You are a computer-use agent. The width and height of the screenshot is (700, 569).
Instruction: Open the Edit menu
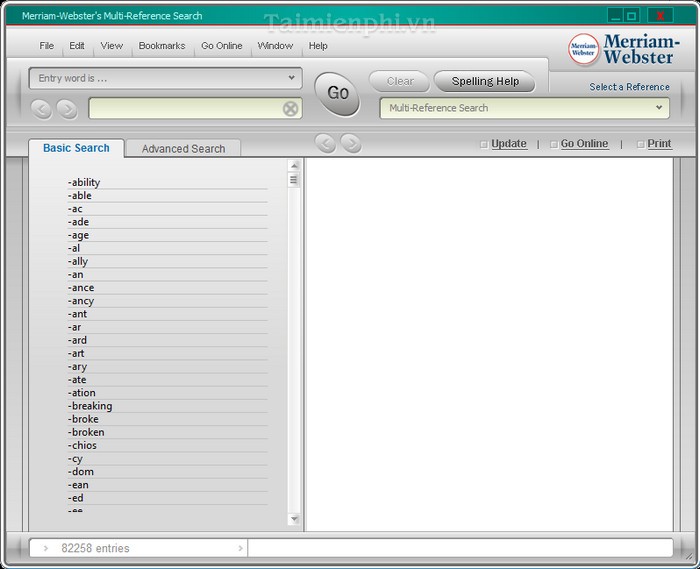pos(77,46)
